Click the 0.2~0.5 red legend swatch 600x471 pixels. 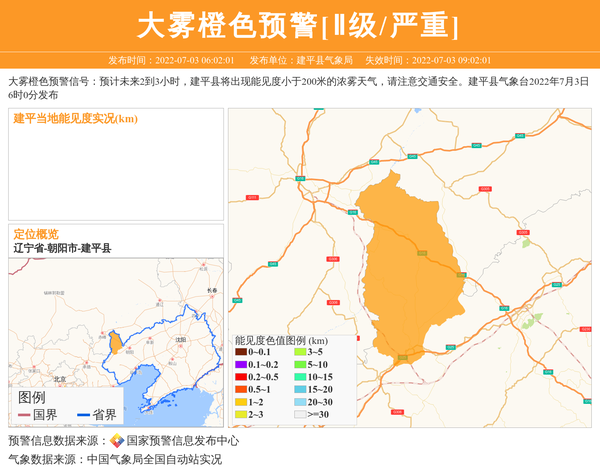240,377
